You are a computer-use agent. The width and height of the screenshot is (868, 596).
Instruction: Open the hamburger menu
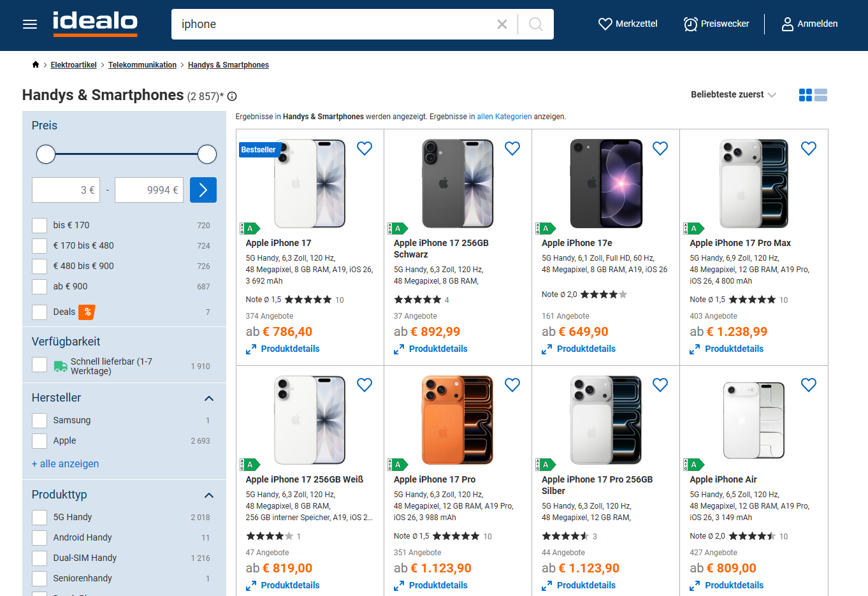tap(30, 24)
